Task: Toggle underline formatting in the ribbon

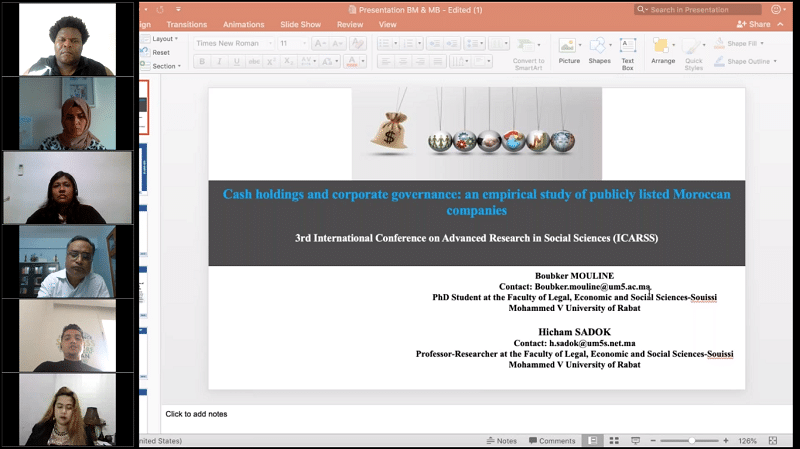Action: click(x=237, y=61)
